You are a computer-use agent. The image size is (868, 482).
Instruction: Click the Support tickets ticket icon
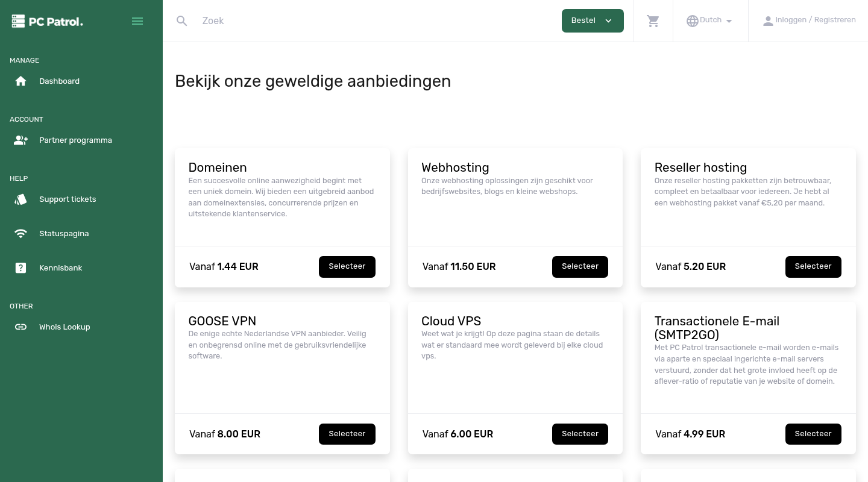(20, 199)
